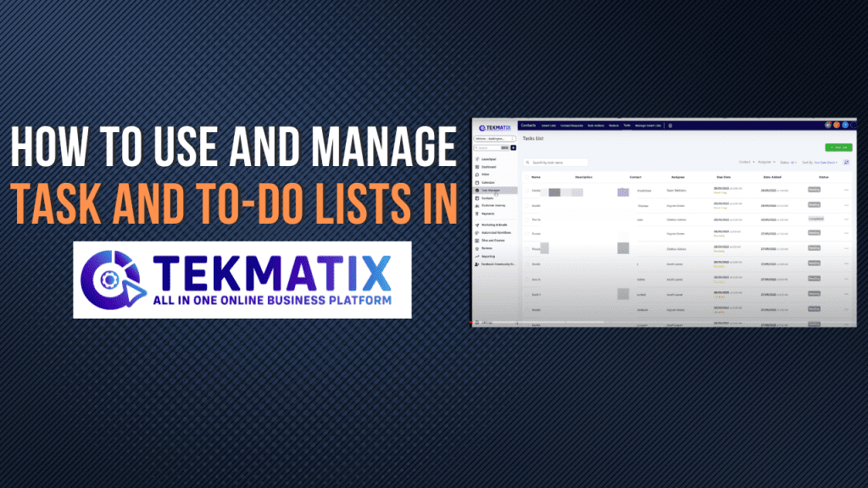This screenshot has width=868, height=488.
Task: Click the orange notification icon at top right
Action: pos(835,125)
